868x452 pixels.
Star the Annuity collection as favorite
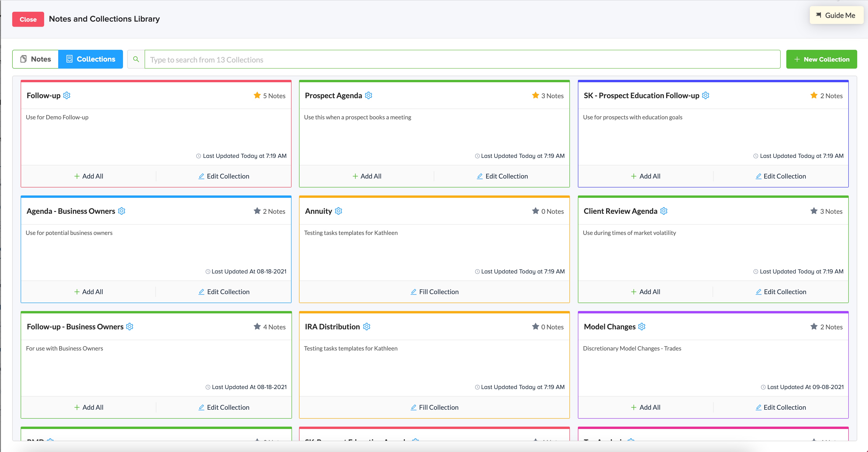(535, 211)
